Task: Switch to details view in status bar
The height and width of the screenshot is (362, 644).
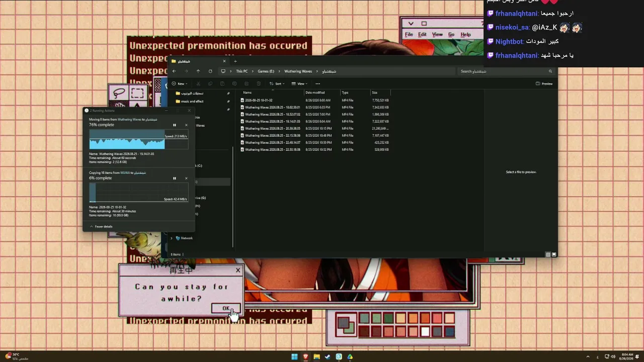Action: click(x=548, y=254)
